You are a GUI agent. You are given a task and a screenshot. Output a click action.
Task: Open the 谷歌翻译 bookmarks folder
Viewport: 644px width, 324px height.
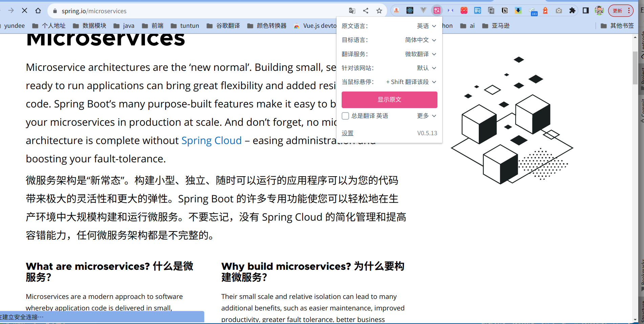223,26
